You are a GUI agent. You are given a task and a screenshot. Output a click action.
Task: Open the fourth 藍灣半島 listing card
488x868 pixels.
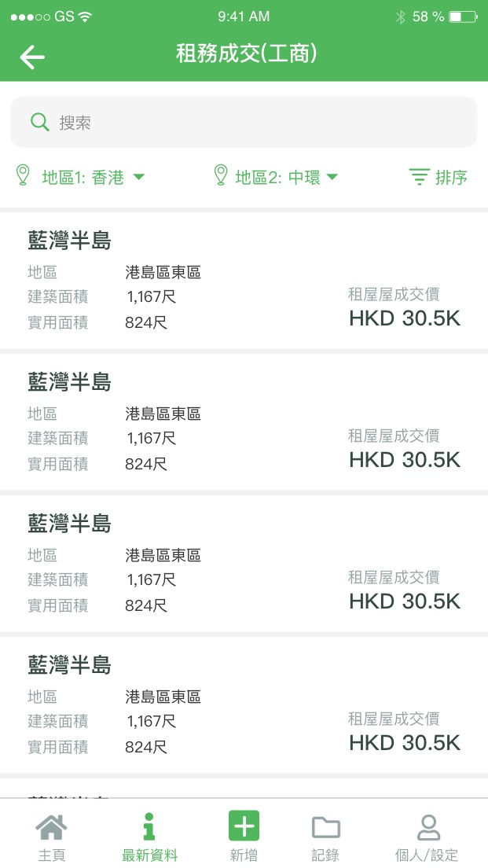tap(244, 704)
